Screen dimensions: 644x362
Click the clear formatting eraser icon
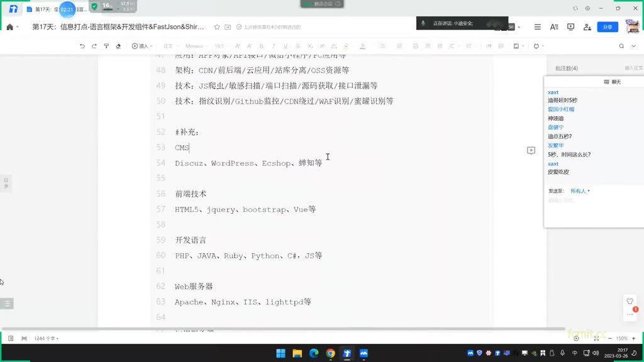[118, 46]
